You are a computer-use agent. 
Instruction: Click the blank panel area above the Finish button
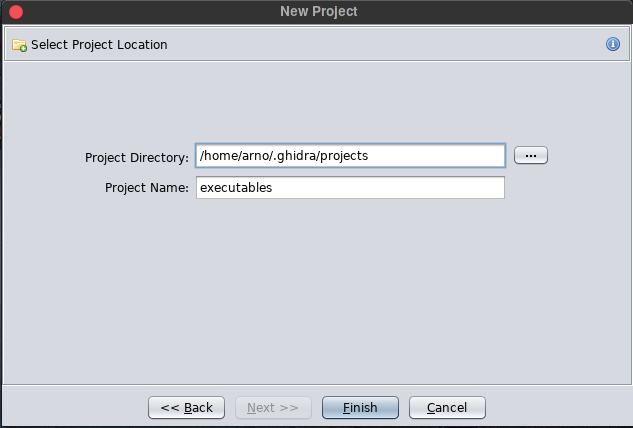tap(360, 300)
